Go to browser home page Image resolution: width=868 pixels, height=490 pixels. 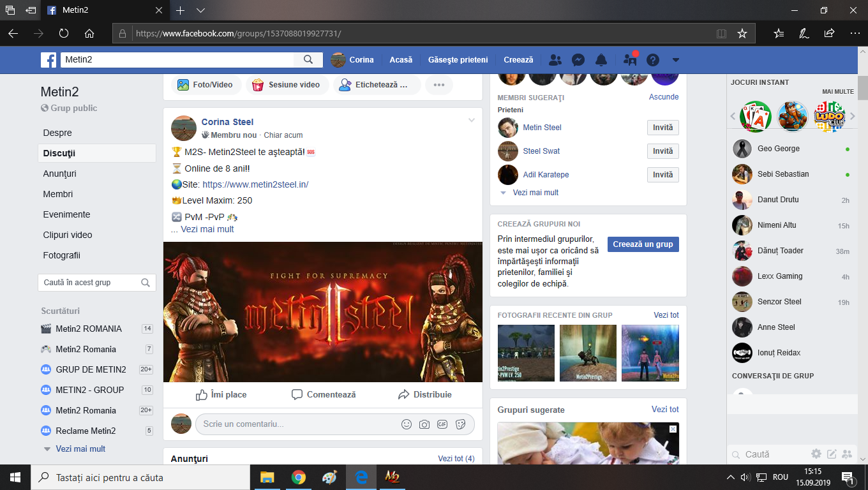point(89,33)
